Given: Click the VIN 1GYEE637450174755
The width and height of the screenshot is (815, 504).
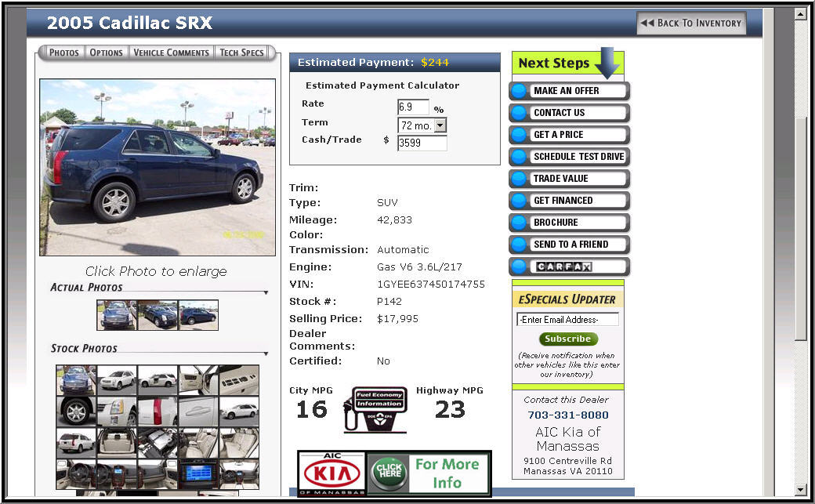Looking at the screenshot, I should 431,284.
